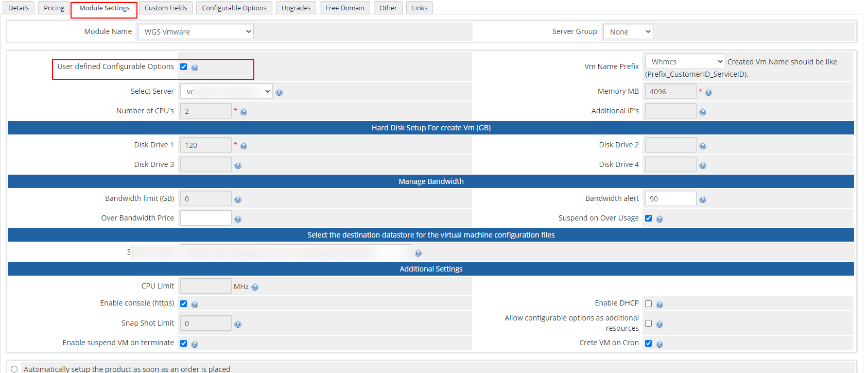The image size is (868, 373).
Task: Click the Over Bandwidth Price field
Action: (205, 218)
